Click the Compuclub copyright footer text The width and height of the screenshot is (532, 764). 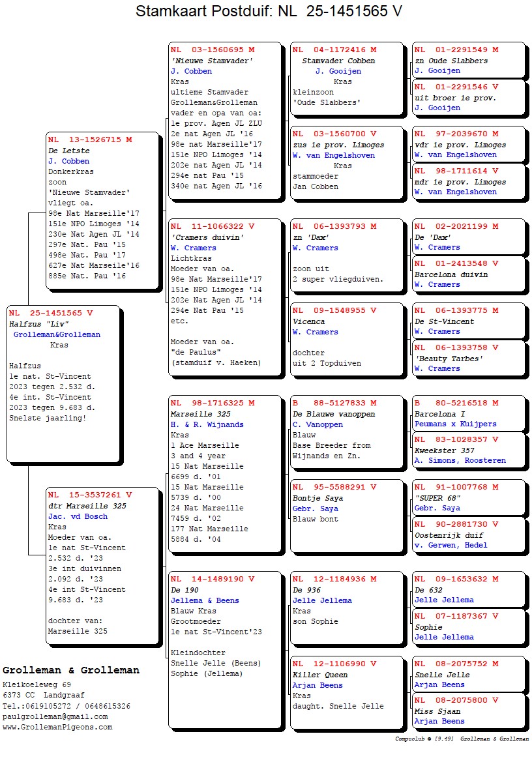tap(462, 739)
